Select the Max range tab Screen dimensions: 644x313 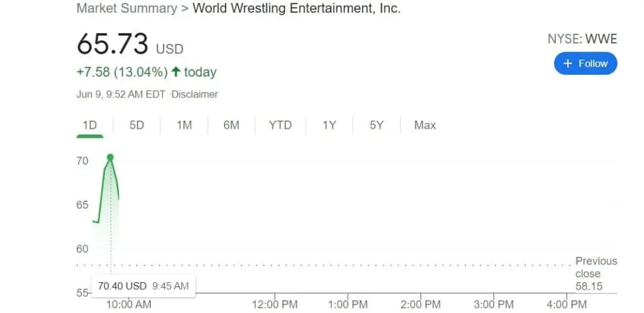pyautogui.click(x=425, y=125)
